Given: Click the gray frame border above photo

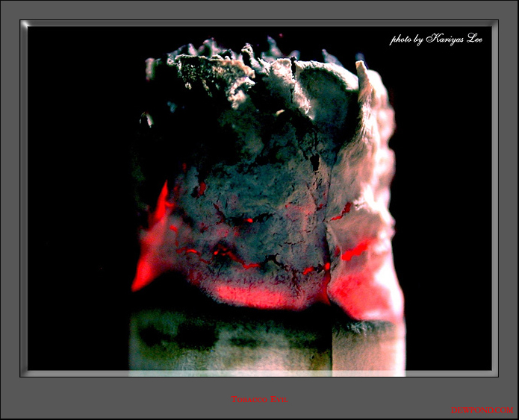Looking at the screenshot, I should [x=260, y=10].
